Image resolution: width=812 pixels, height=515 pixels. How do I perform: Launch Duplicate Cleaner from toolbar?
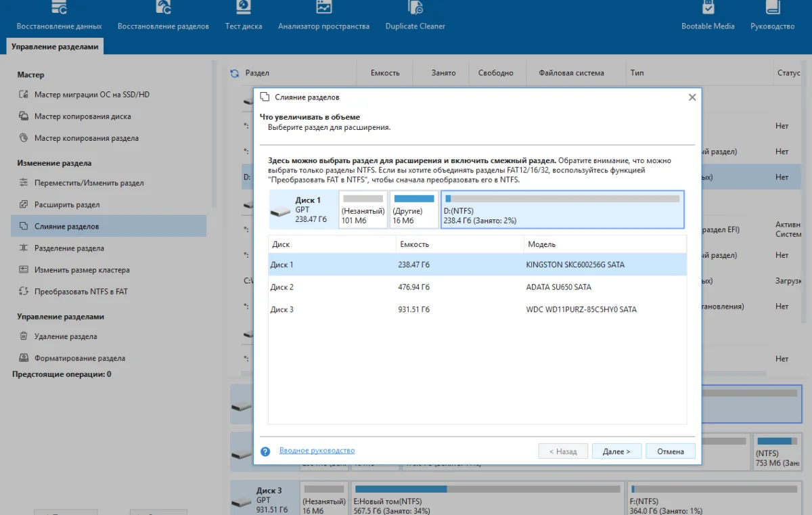(x=415, y=16)
